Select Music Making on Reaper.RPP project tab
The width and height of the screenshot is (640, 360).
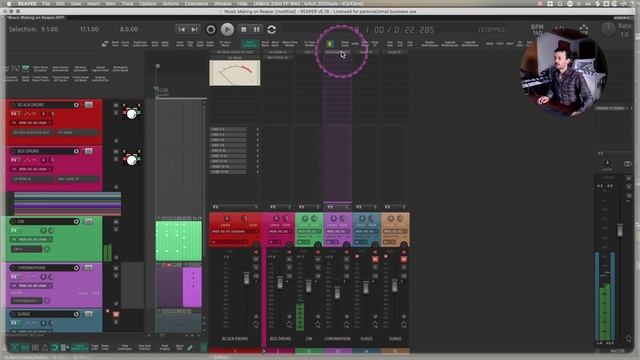tap(36, 18)
